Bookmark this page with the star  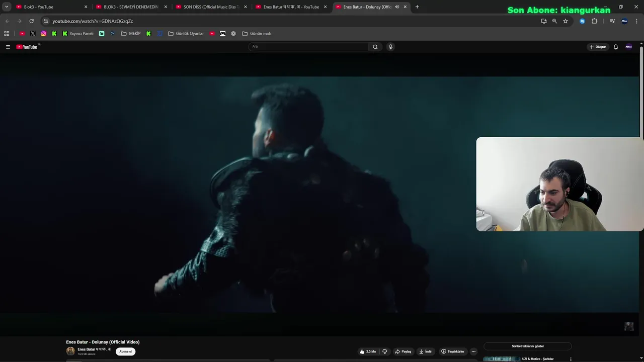click(x=566, y=21)
